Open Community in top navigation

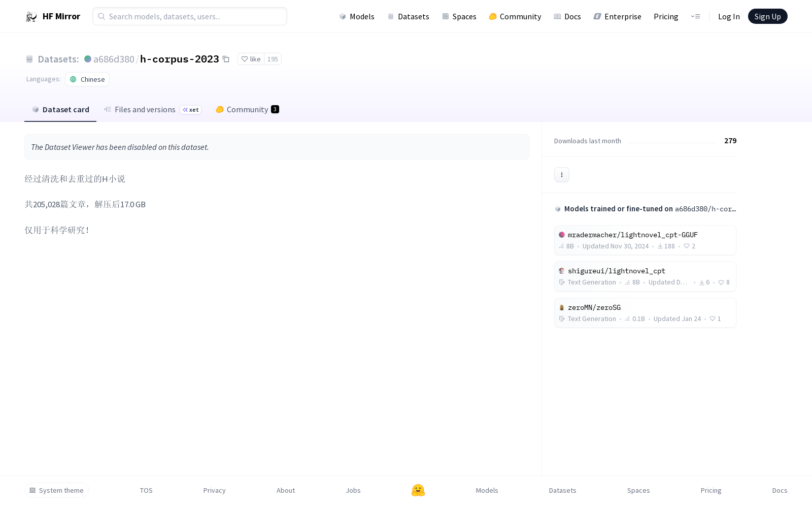point(515,17)
